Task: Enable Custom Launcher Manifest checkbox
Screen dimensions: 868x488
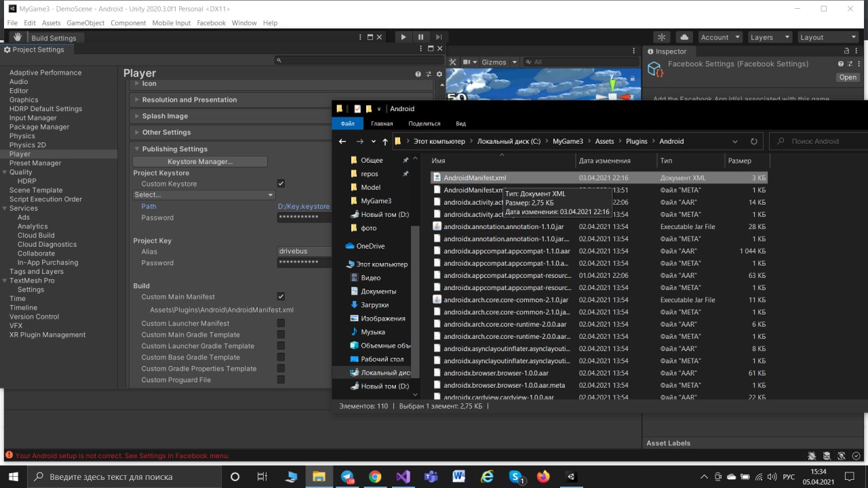Action: click(281, 323)
